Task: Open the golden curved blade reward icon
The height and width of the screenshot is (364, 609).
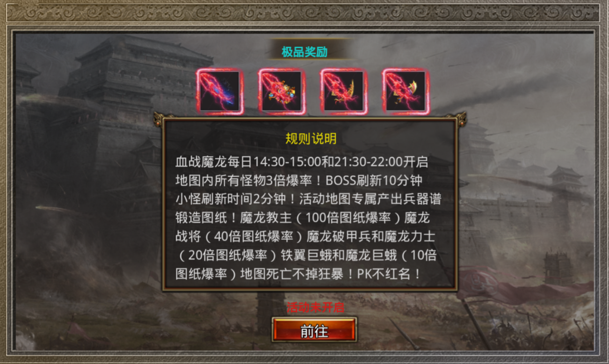Action: click(343, 91)
